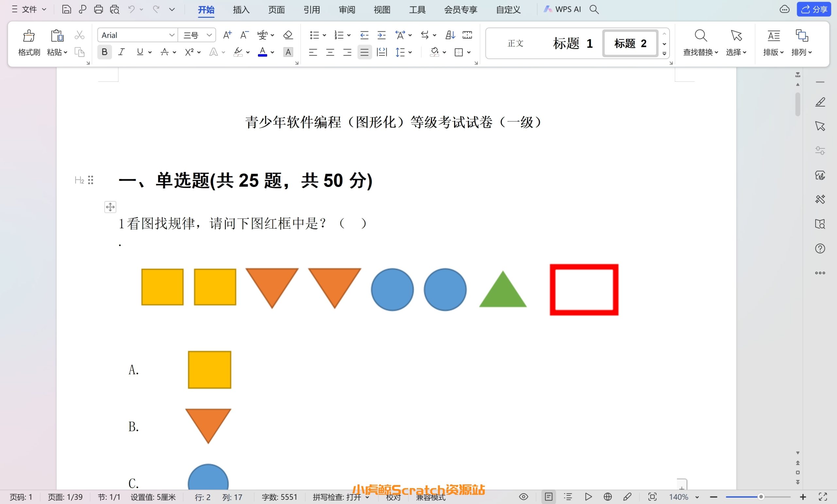Click the Increase Indent icon
837x504 pixels.
(382, 35)
